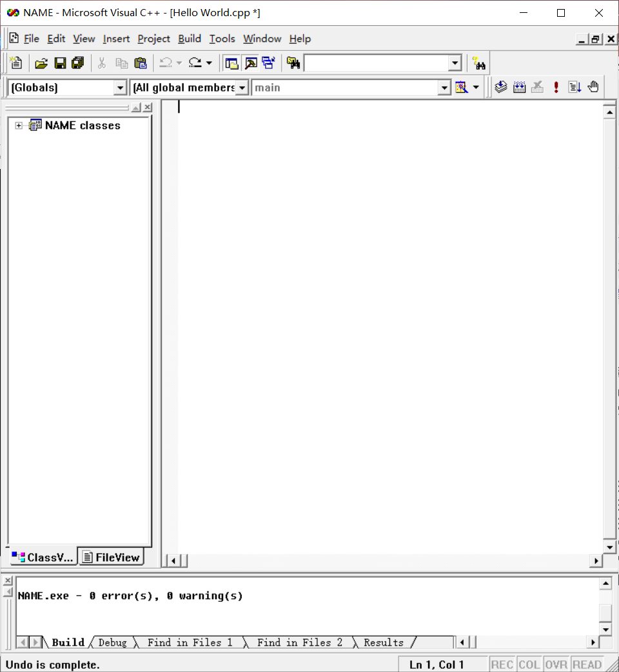The width and height of the screenshot is (619, 672).
Task: Click the New Text File icon
Action: (x=16, y=63)
